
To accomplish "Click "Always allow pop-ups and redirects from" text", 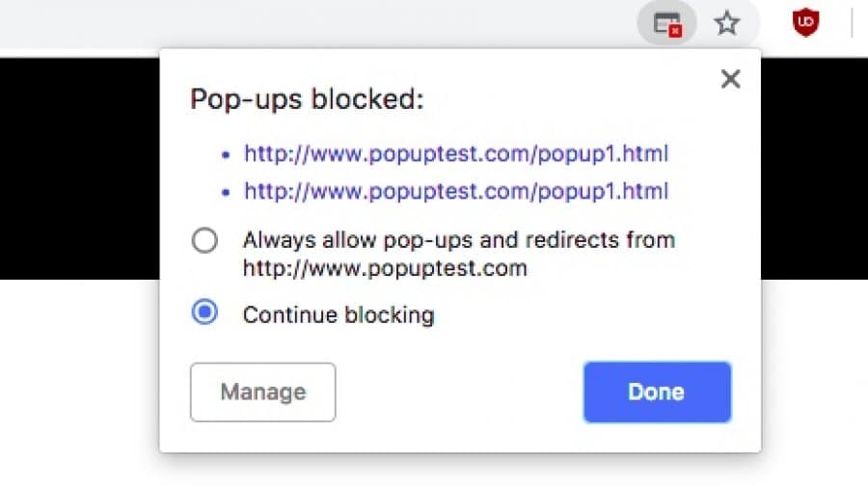I will click(458, 240).
